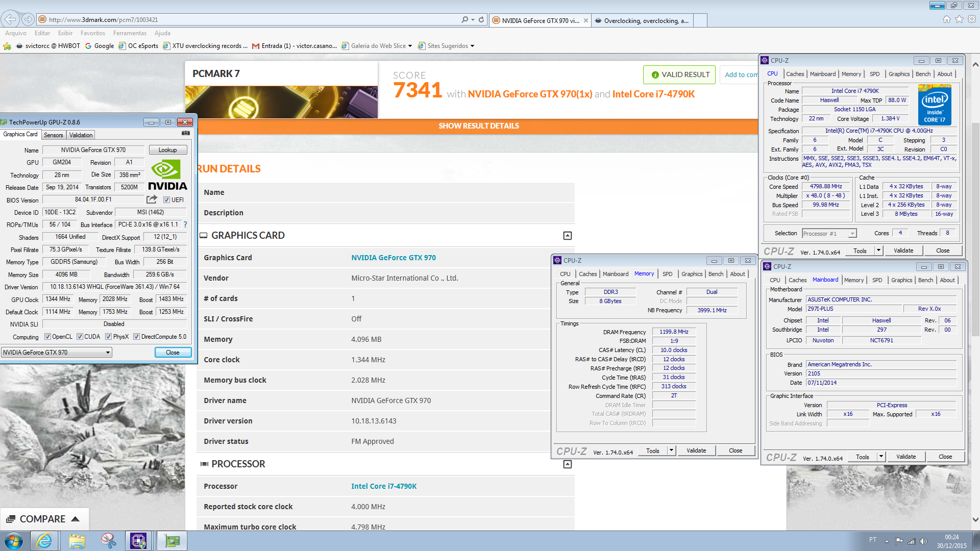
Task: Open the Snipping Tool taskbar icon
Action: coord(108,541)
